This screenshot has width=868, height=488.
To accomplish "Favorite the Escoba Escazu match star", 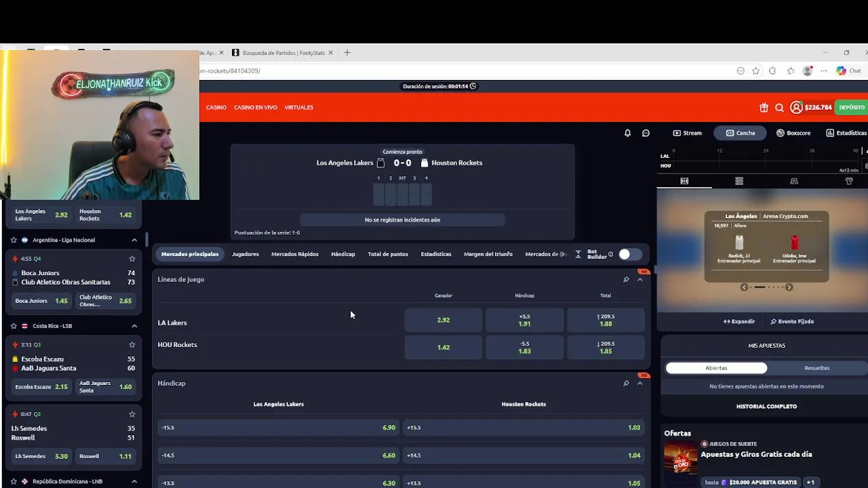I will click(132, 344).
